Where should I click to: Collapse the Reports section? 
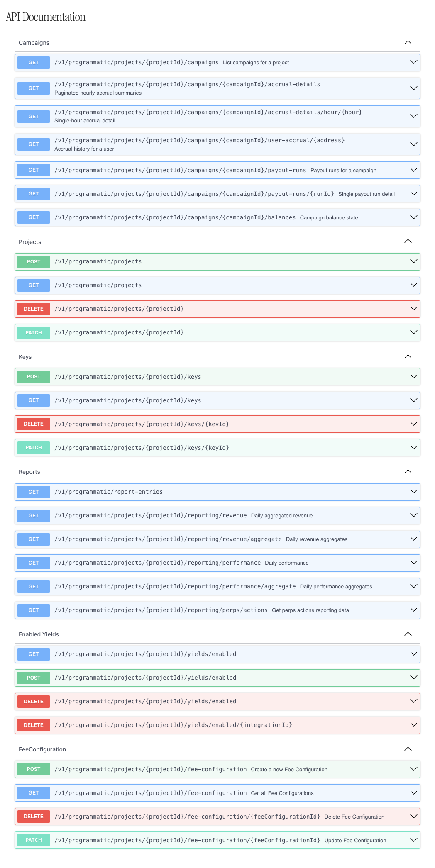tap(408, 471)
